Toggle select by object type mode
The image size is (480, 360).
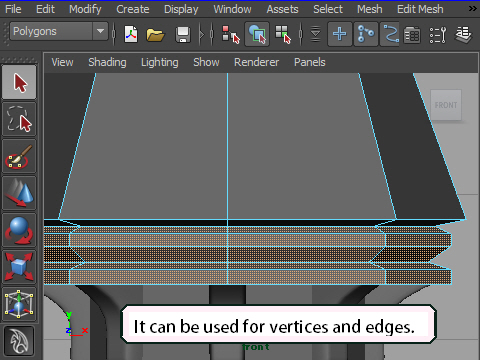pyautogui.click(x=257, y=34)
